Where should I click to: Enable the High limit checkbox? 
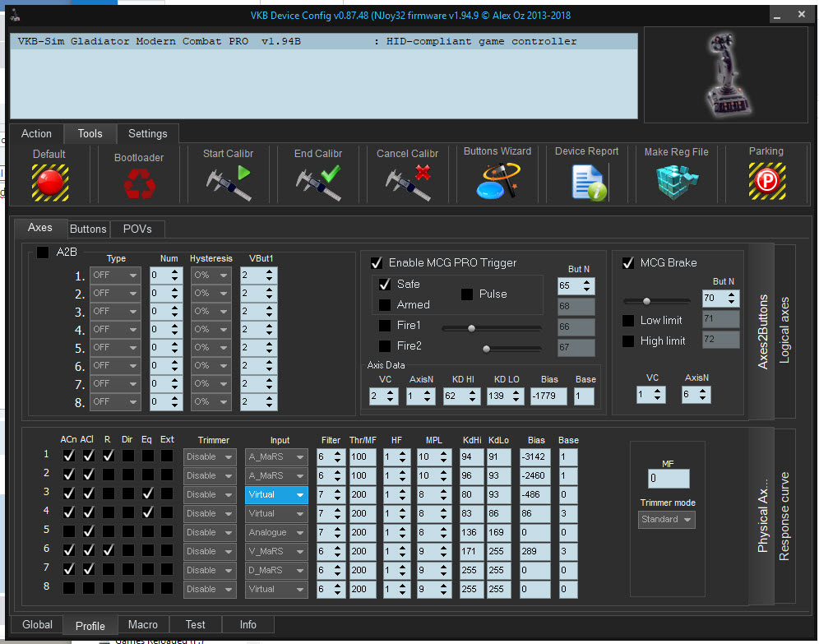(628, 341)
